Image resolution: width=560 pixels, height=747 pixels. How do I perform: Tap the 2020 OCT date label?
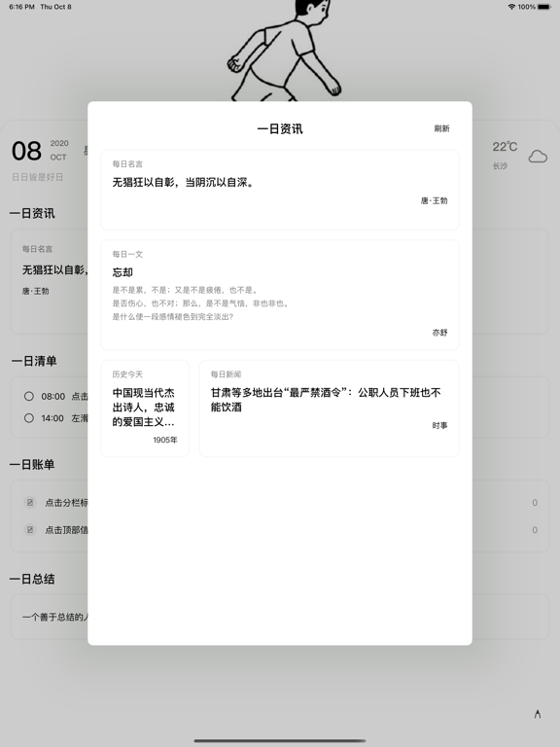pos(59,150)
